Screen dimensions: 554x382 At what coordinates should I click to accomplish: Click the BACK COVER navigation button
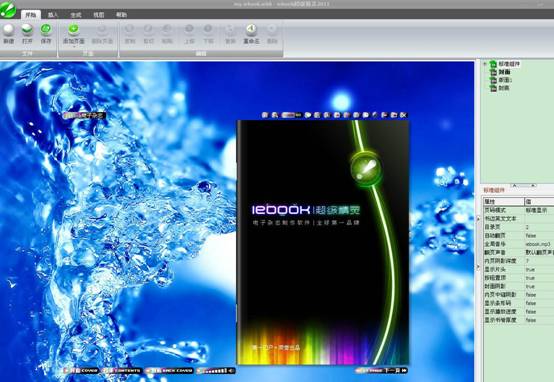170,371
